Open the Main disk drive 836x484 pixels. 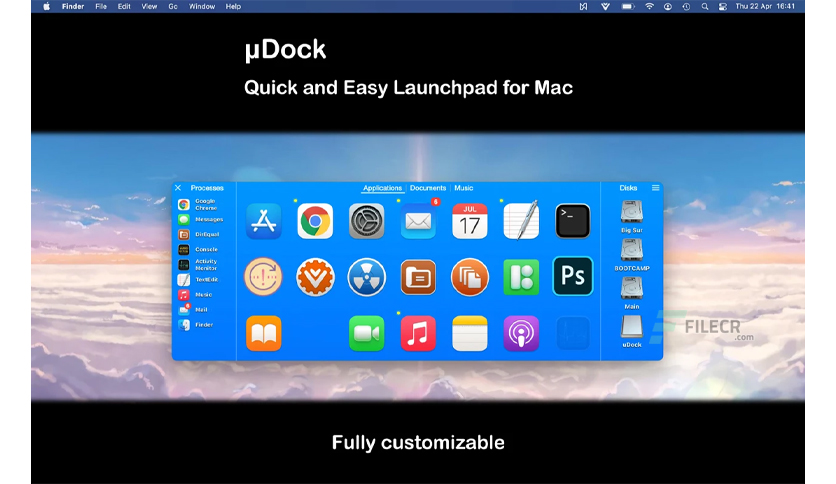point(632,293)
